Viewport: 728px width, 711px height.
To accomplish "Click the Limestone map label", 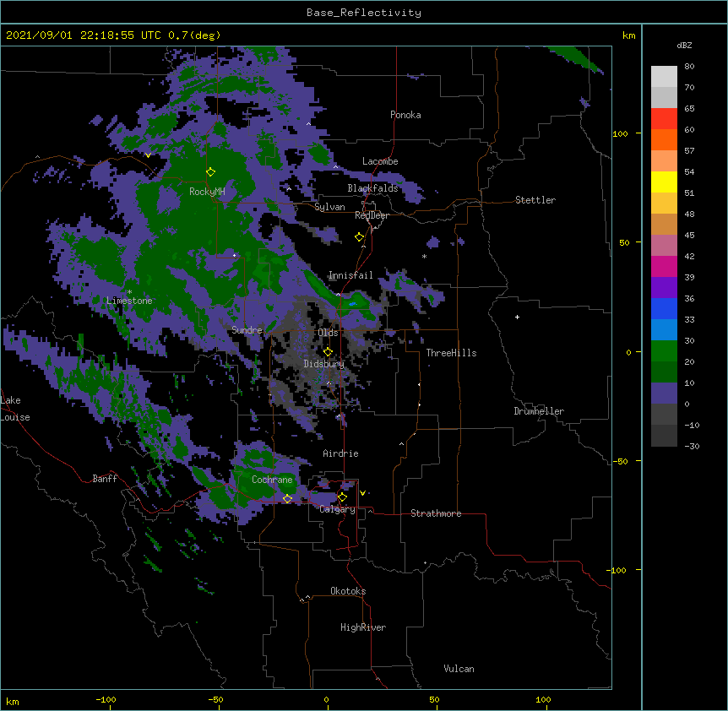I will coord(129,301).
